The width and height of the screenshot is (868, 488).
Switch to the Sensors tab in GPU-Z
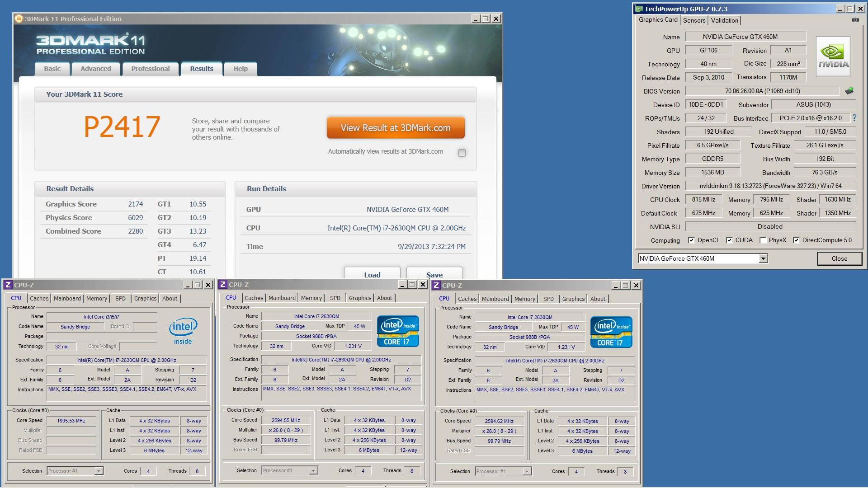point(694,20)
